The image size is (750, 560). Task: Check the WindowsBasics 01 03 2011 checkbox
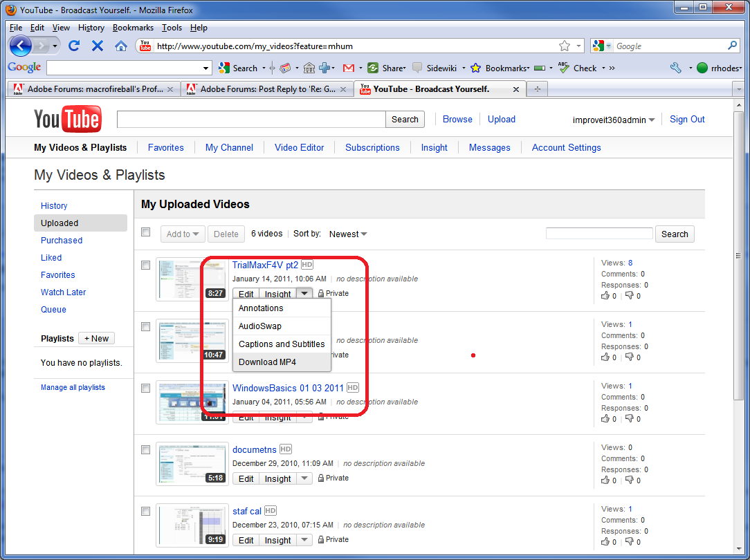tap(146, 389)
